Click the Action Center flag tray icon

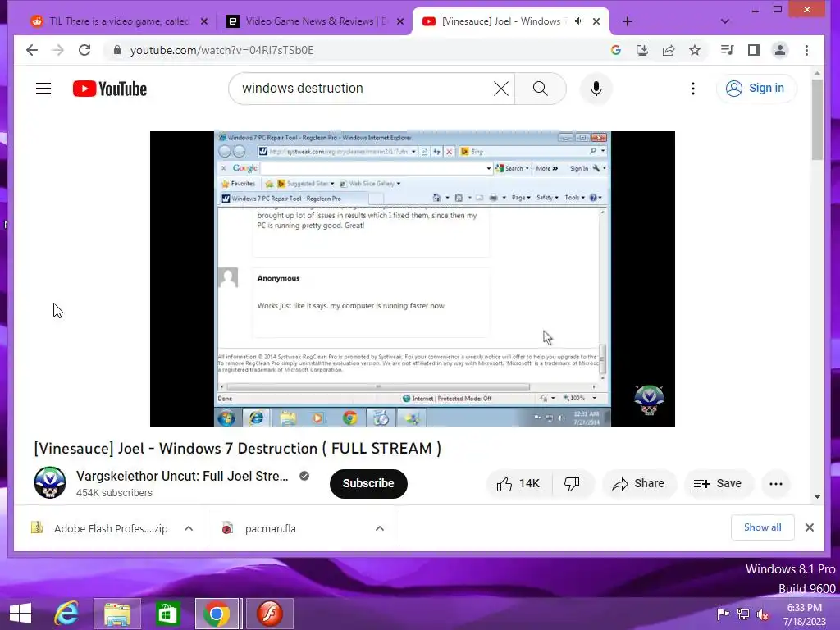[723, 614]
